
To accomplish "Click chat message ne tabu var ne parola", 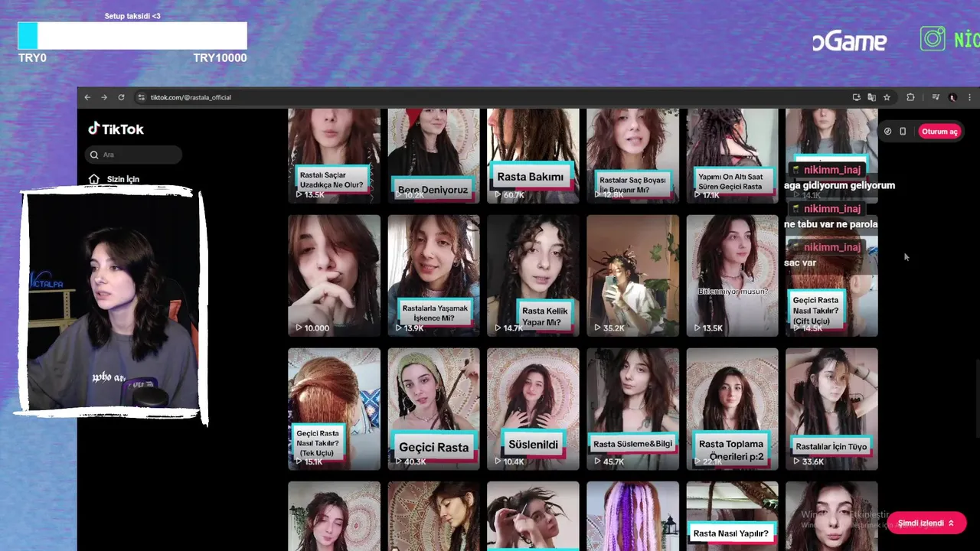I will coord(831,224).
